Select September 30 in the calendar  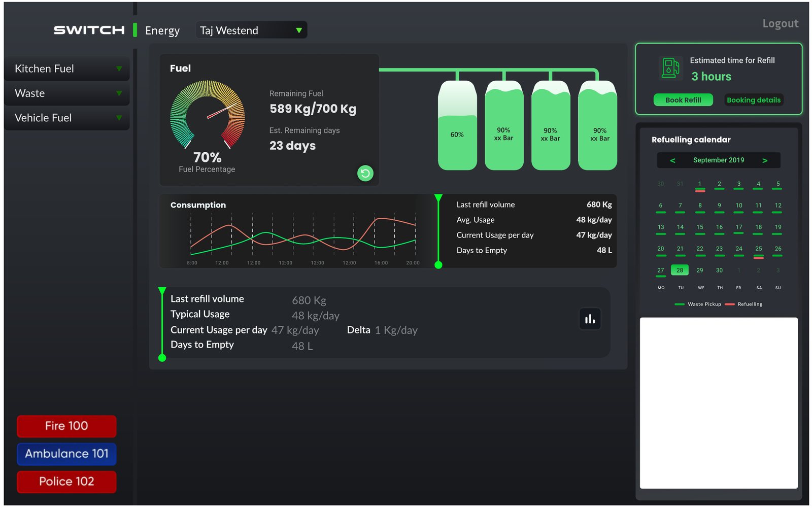[719, 270]
